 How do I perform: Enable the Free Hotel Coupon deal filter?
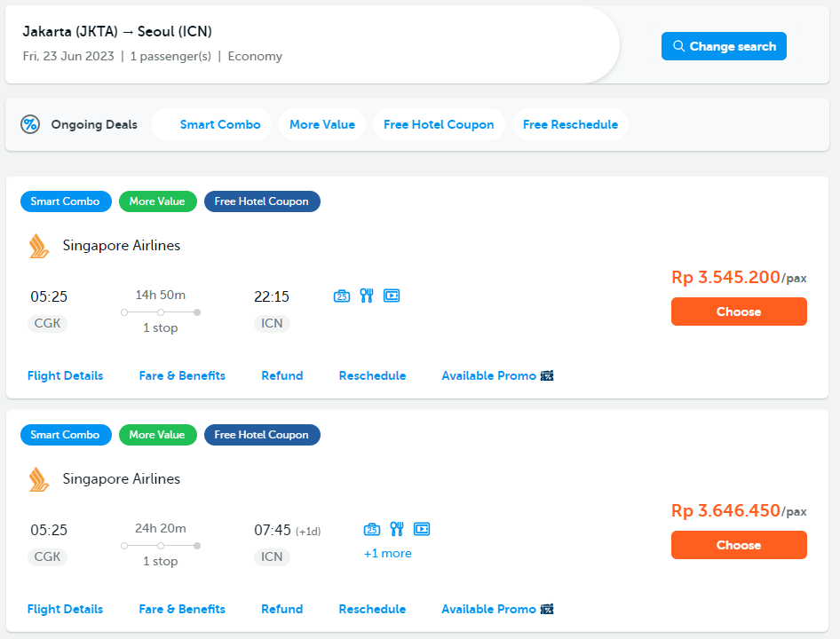coord(439,124)
